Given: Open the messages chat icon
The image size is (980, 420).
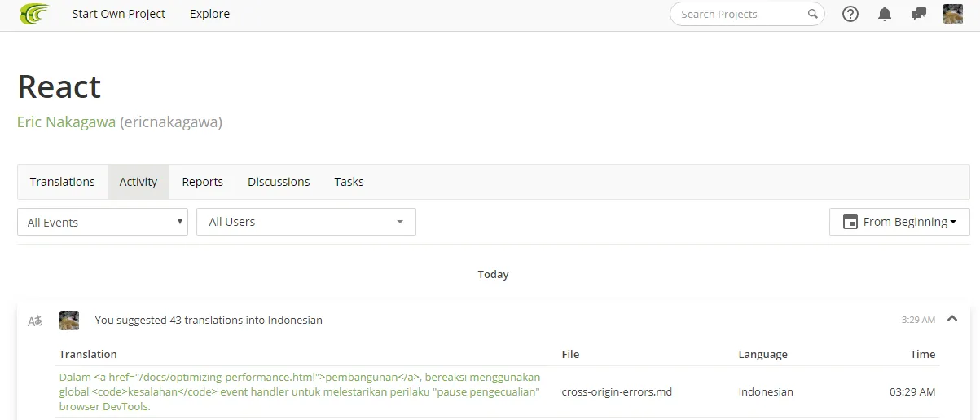Looking at the screenshot, I should coord(919,14).
